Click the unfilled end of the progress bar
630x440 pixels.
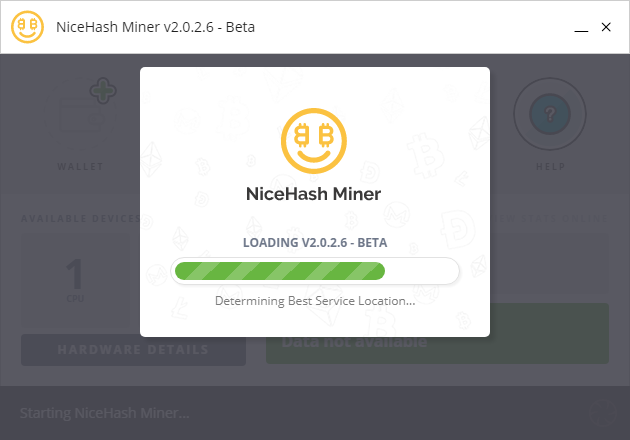click(x=421, y=271)
